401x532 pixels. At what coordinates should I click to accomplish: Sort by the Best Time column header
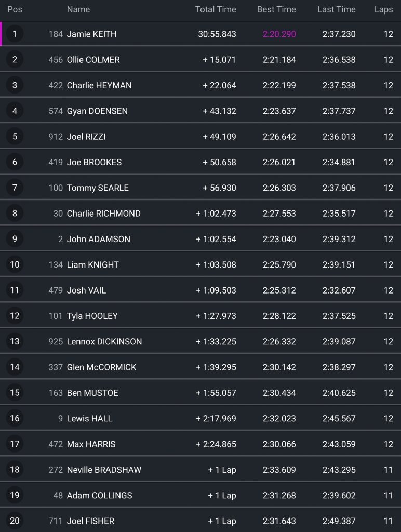click(276, 9)
